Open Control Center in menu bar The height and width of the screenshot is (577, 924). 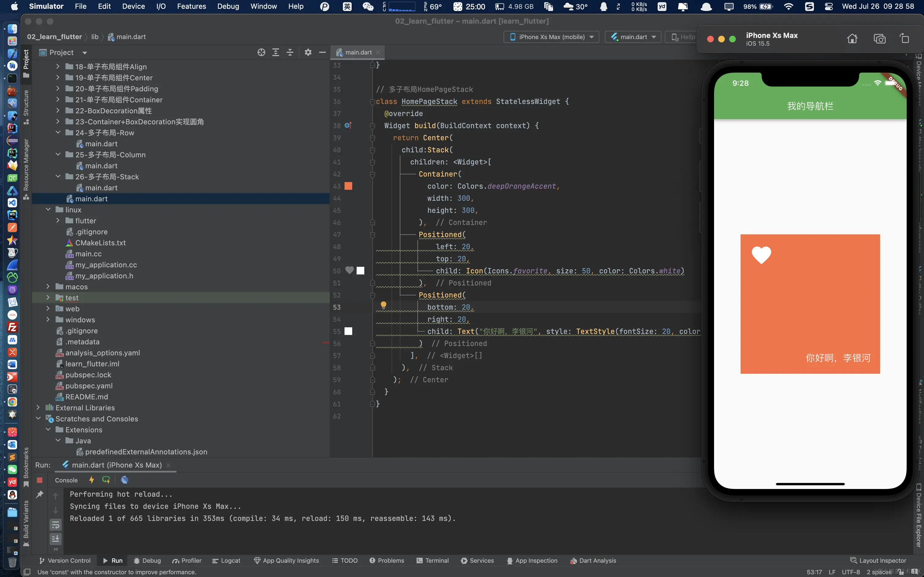click(829, 6)
